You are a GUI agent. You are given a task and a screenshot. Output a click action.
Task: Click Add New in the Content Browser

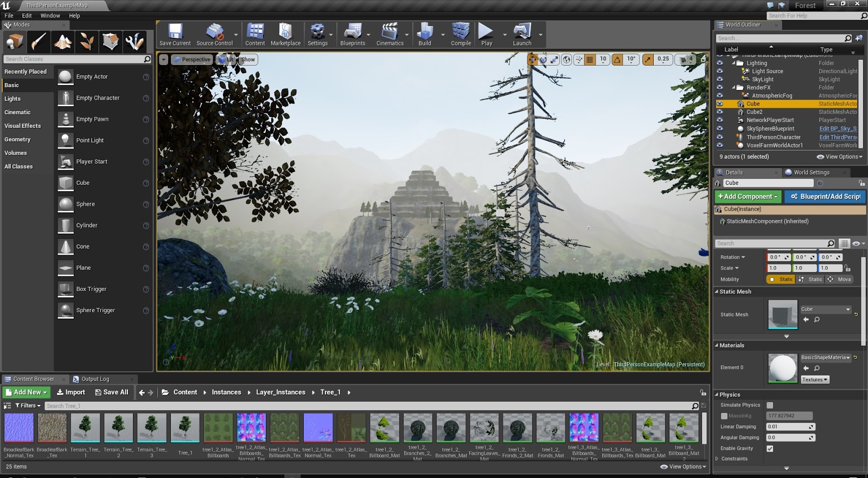(27, 392)
